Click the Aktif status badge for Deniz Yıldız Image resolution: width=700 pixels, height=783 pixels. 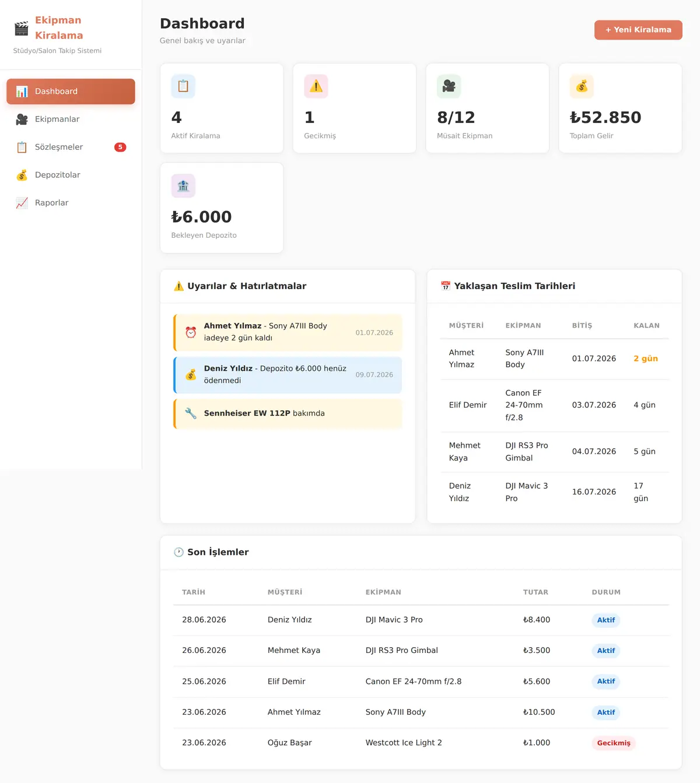pyautogui.click(x=605, y=620)
